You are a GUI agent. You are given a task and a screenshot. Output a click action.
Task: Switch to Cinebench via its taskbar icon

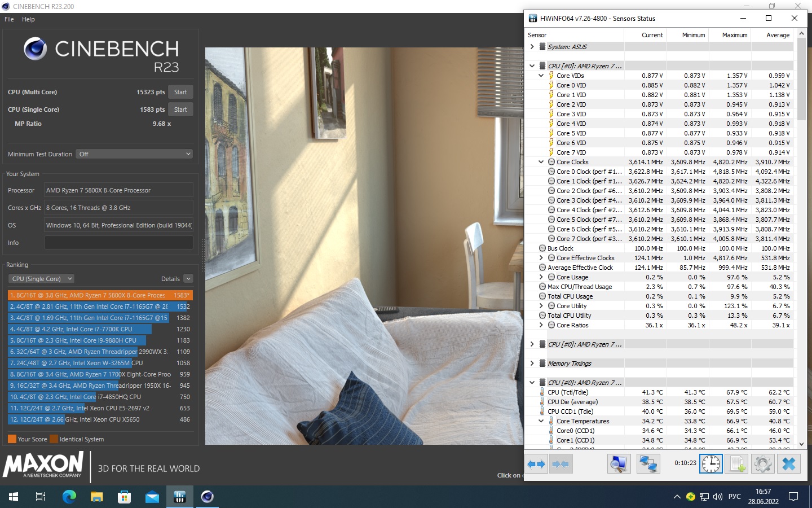pyautogui.click(x=207, y=497)
